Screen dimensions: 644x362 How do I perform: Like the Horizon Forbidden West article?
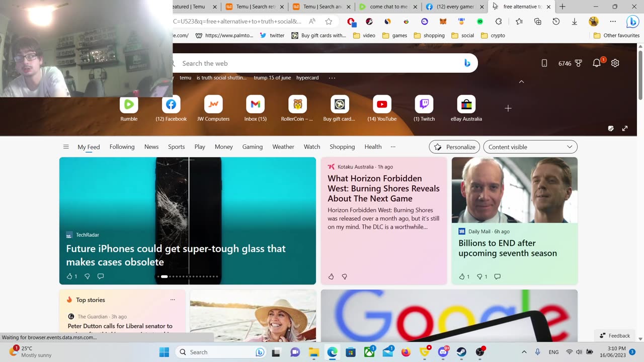click(331, 277)
